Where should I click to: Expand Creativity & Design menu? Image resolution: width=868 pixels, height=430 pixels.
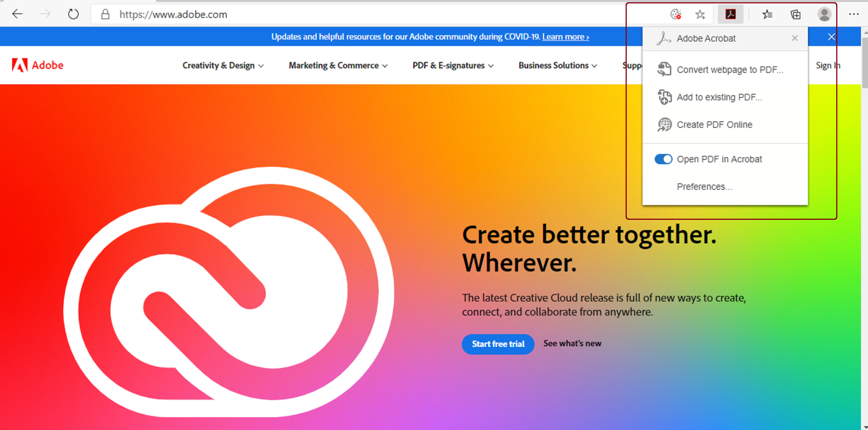(x=223, y=65)
